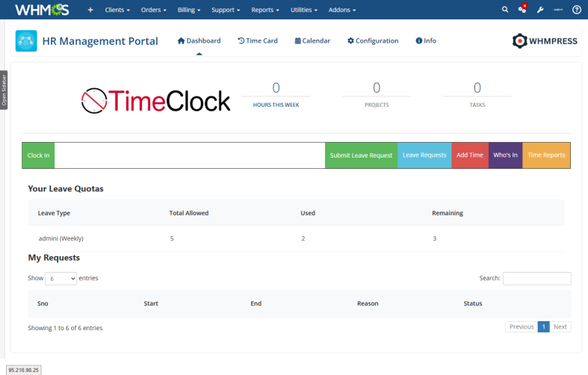
Task: Click the HR Management Portal module icon
Action: pyautogui.click(x=26, y=40)
